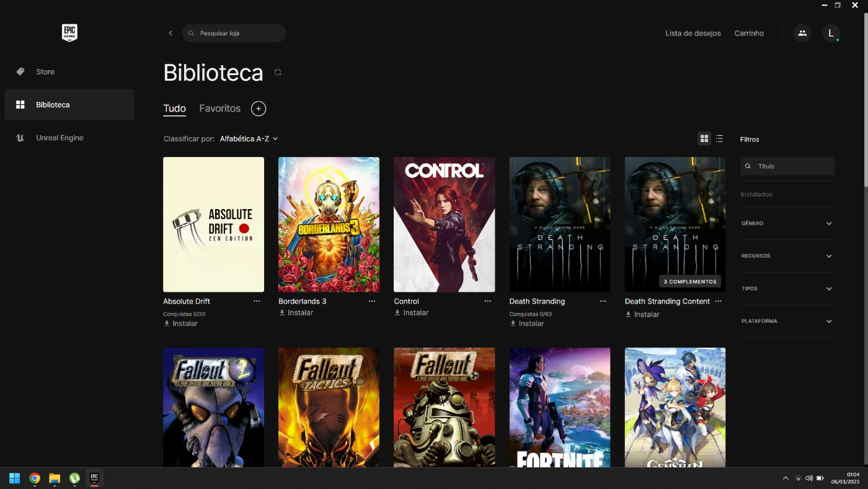Screen dimensions: 868x489
Task: Click Conquistas 0/20 text
Action: click(184, 314)
